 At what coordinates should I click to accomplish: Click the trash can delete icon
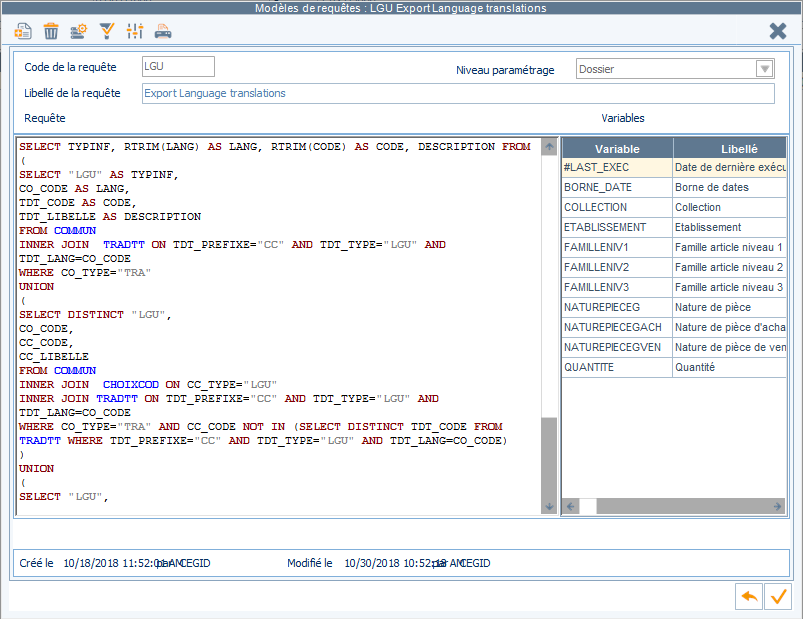51,31
